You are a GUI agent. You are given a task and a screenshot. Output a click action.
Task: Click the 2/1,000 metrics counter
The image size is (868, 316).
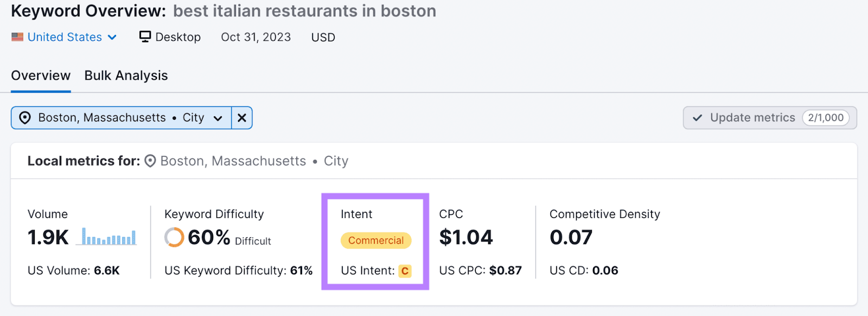[826, 118]
